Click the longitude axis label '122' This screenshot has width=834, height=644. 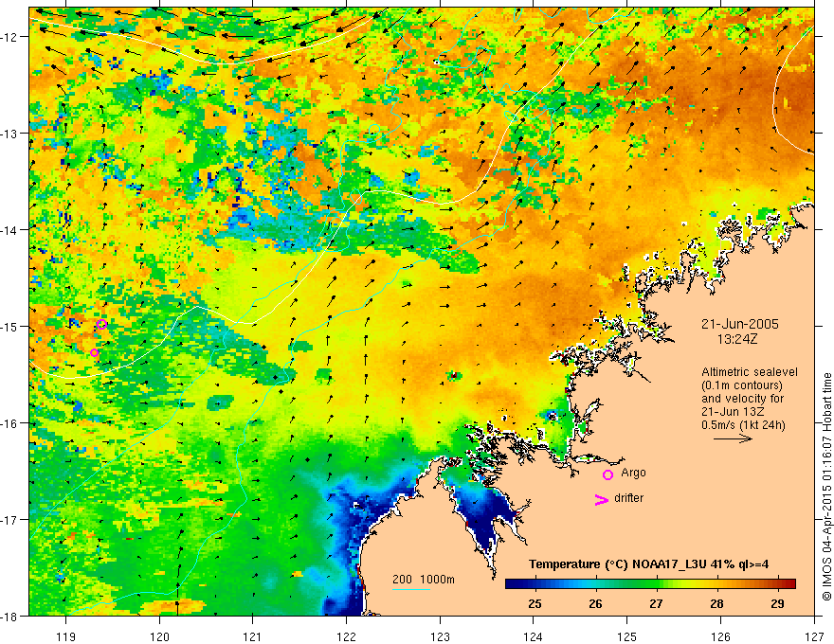(346, 636)
